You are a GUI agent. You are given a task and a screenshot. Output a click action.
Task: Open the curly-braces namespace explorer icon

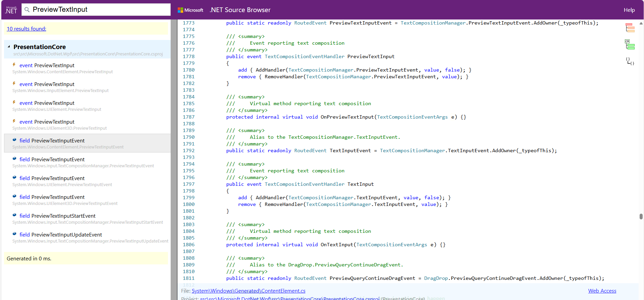tap(630, 61)
